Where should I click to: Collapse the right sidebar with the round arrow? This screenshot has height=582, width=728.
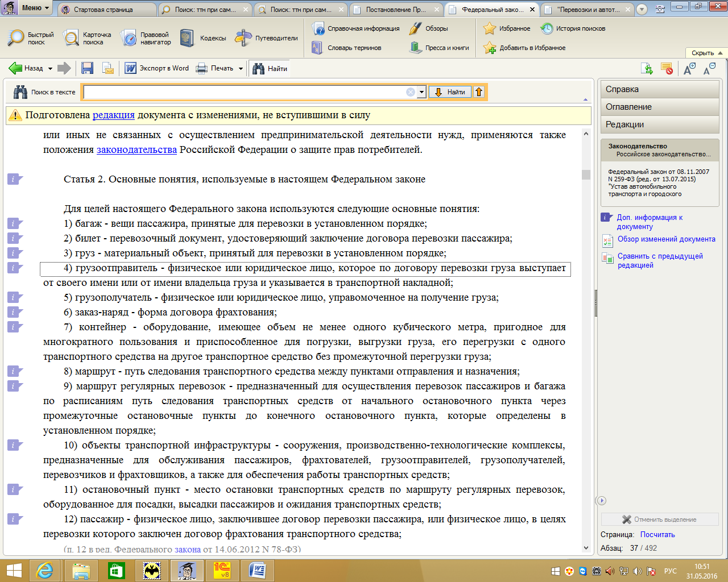601,501
